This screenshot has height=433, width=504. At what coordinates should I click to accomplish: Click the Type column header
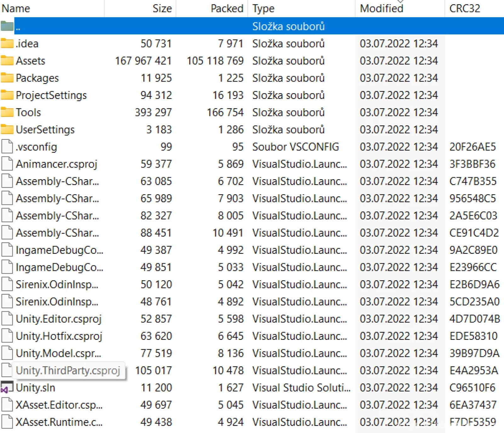coord(263,9)
